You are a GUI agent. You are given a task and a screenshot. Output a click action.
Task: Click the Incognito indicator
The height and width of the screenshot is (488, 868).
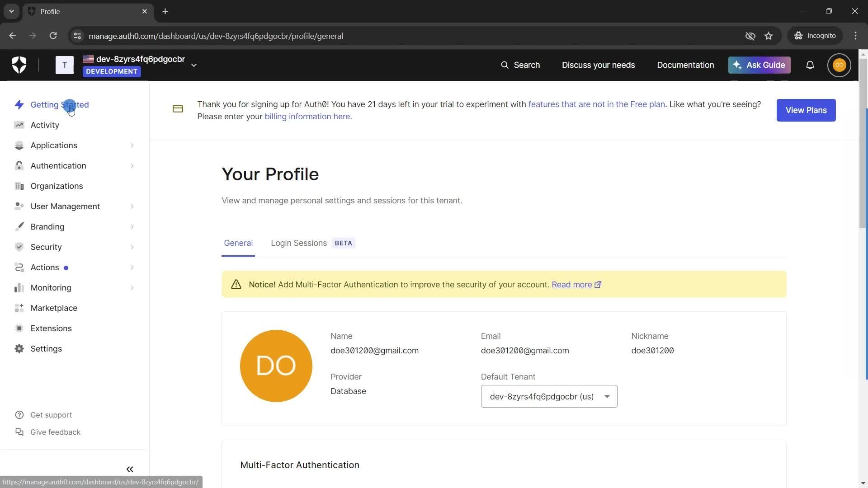(x=815, y=36)
